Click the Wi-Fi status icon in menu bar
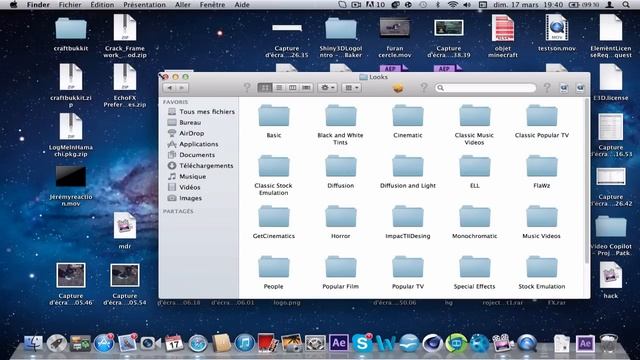 [x=452, y=5]
